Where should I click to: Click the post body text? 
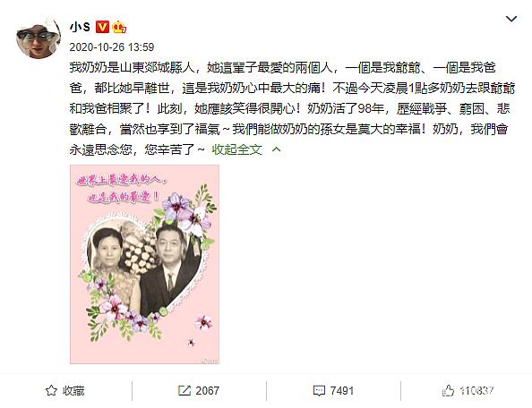(x=292, y=108)
